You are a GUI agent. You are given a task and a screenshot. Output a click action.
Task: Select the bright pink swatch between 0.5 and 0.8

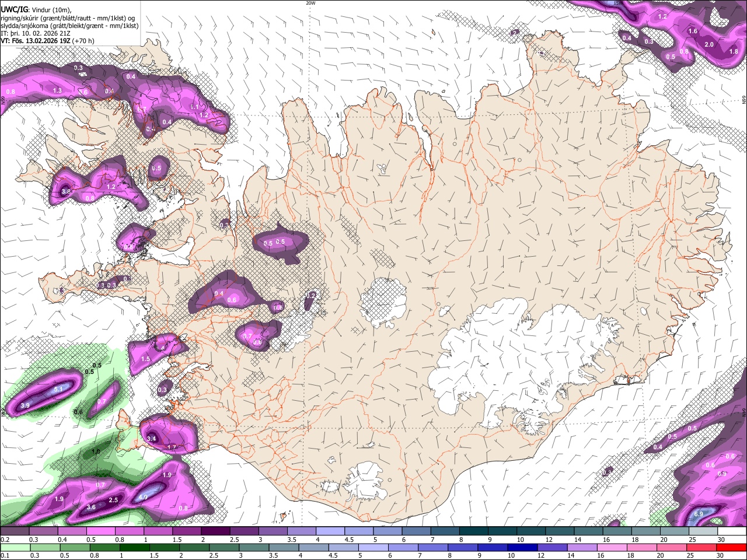coord(100,531)
